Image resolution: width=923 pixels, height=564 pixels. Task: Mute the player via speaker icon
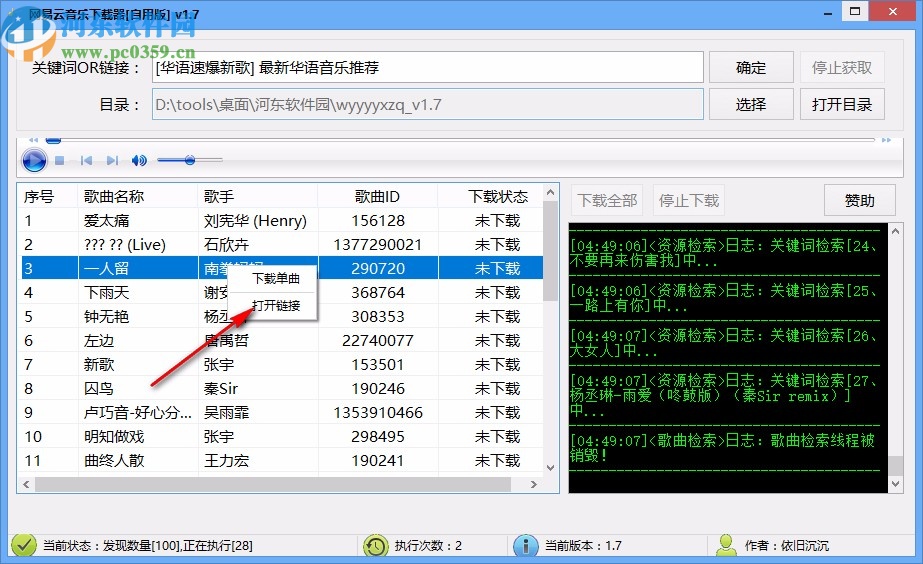139,160
